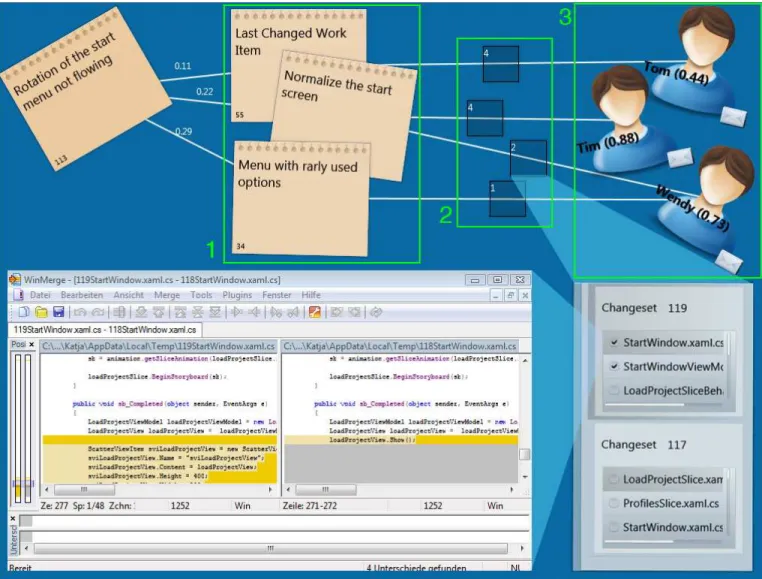Select the Menu with rarly used options note
The width and height of the screenshot is (762, 579).
tap(301, 199)
